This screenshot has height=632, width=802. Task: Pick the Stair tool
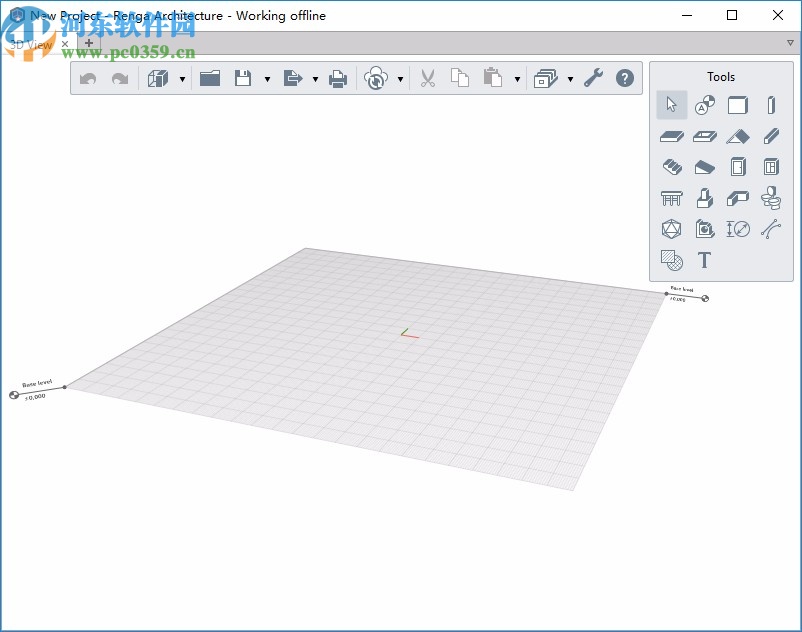pyautogui.click(x=672, y=167)
